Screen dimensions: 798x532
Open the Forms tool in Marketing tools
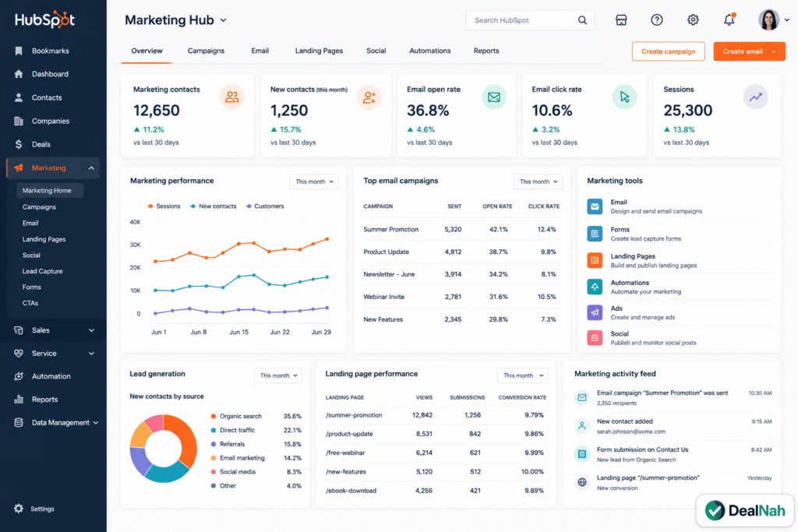pyautogui.click(x=679, y=234)
